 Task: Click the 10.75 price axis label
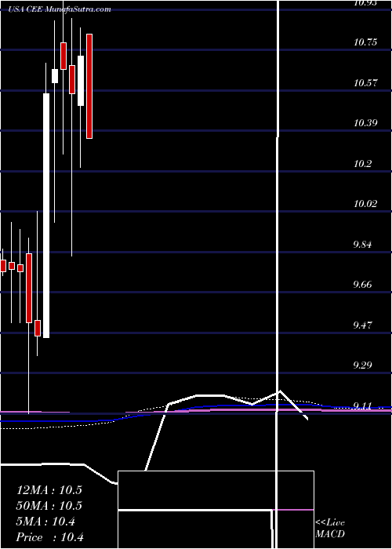(x=365, y=42)
